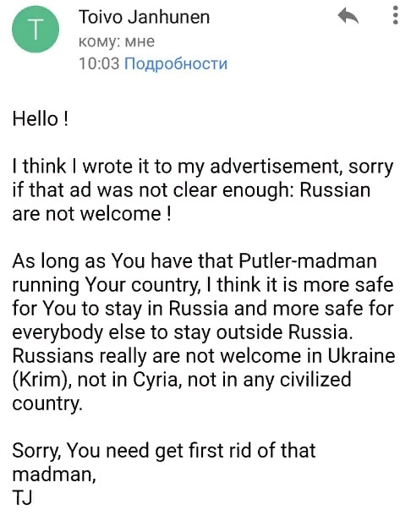411x532 pixels.
Task: Open the Подробности details link
Action: point(176,63)
